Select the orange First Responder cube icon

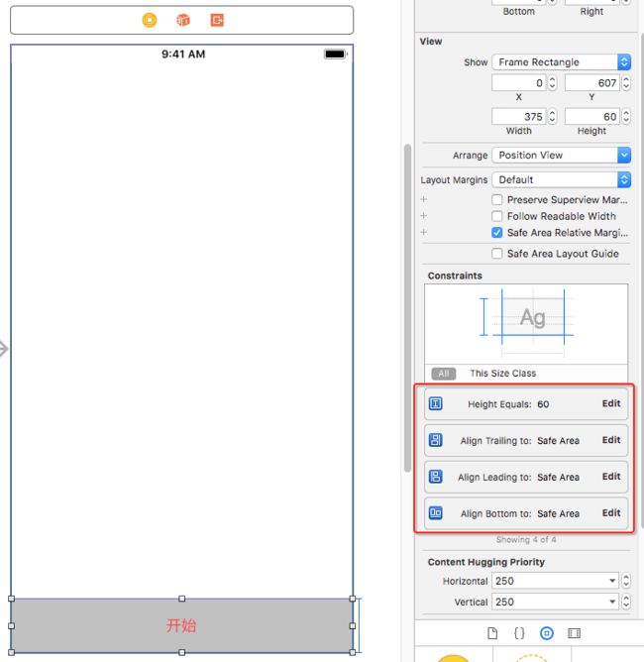coord(183,20)
